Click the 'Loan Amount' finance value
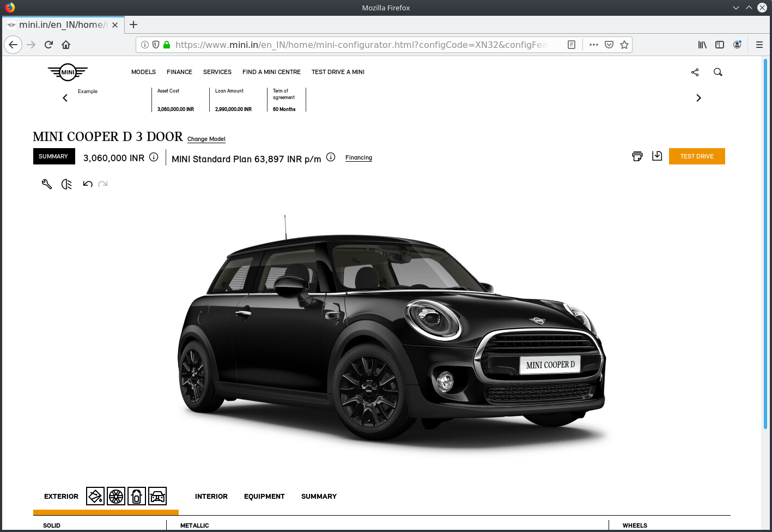 233,109
